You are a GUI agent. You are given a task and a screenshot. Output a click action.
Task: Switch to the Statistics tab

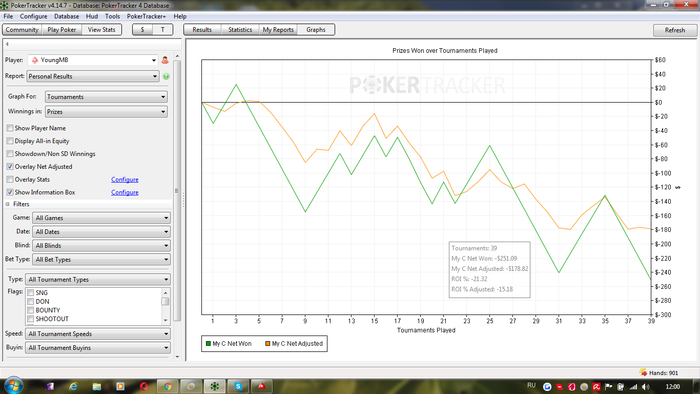coord(240,30)
